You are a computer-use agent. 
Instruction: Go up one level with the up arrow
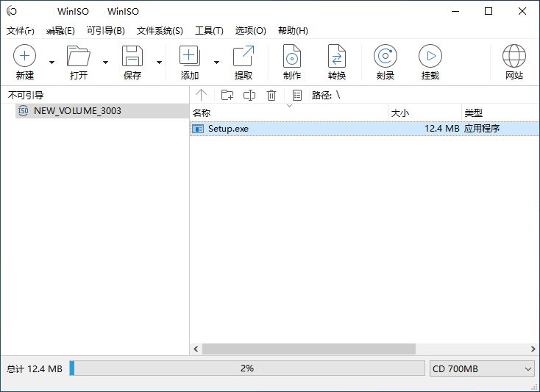[201, 95]
